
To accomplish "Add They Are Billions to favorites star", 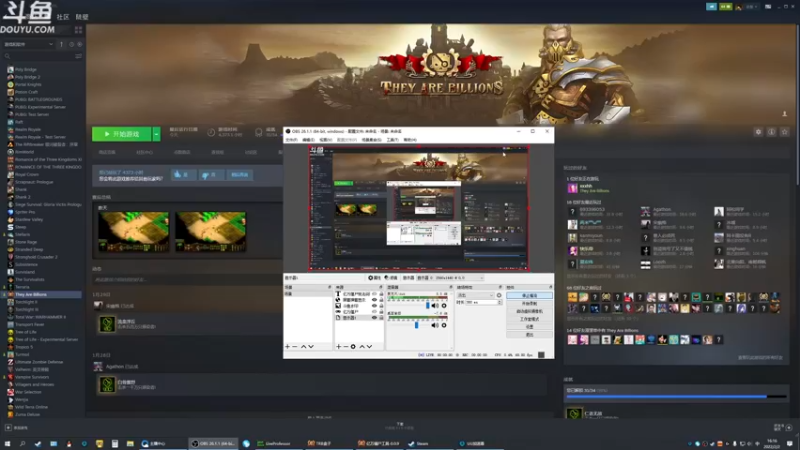I will [785, 132].
